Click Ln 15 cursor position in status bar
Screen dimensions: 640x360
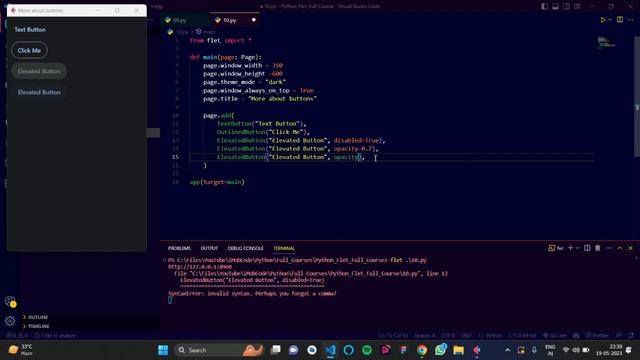(x=393, y=336)
